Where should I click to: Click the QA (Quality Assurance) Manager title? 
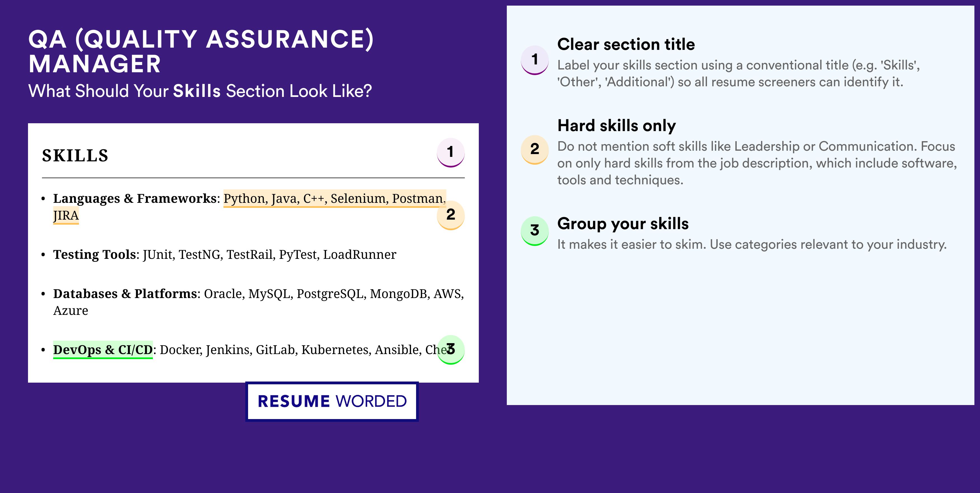click(x=201, y=51)
